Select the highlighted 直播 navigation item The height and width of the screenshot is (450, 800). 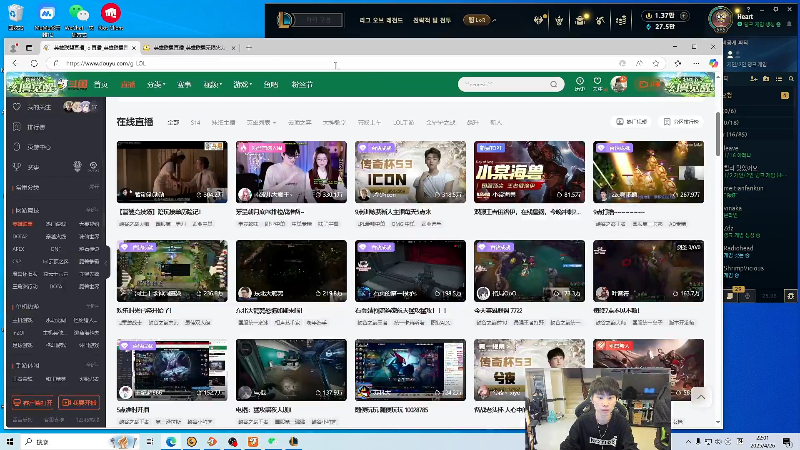(x=128, y=85)
